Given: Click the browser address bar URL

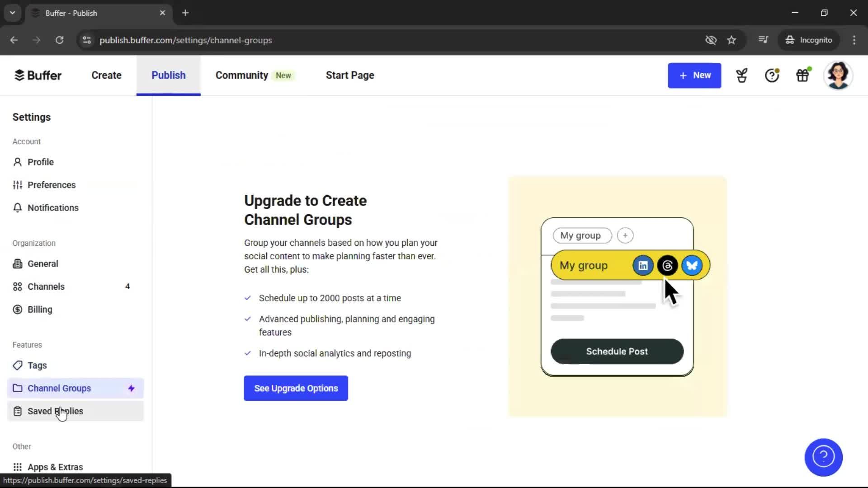Looking at the screenshot, I should click(186, 40).
